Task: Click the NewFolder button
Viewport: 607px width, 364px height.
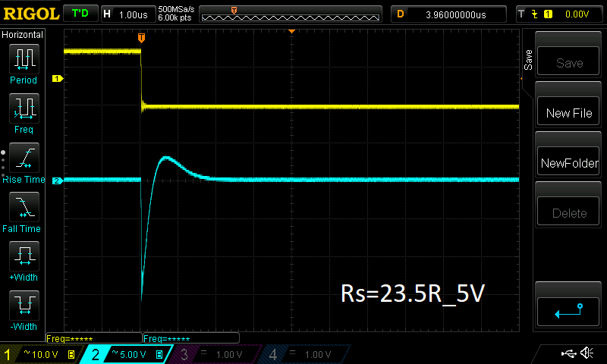Action: [568, 161]
